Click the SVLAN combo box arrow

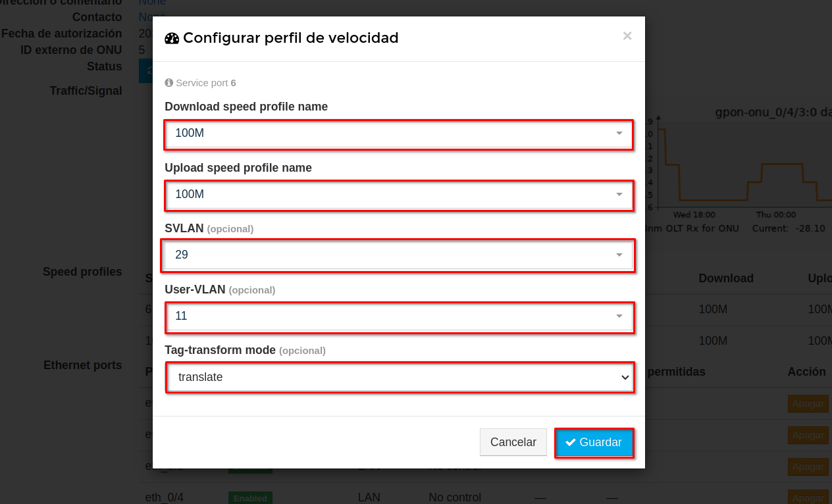tap(619, 255)
